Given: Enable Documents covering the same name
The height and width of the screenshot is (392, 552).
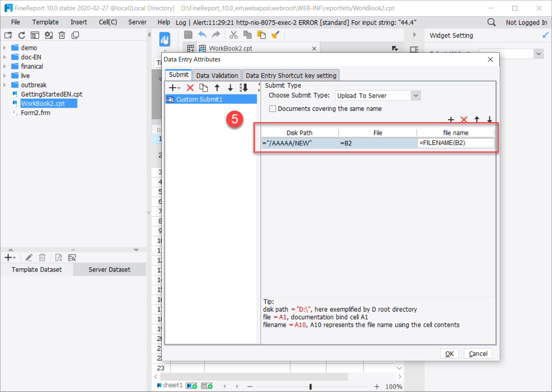Looking at the screenshot, I should pyautogui.click(x=272, y=109).
